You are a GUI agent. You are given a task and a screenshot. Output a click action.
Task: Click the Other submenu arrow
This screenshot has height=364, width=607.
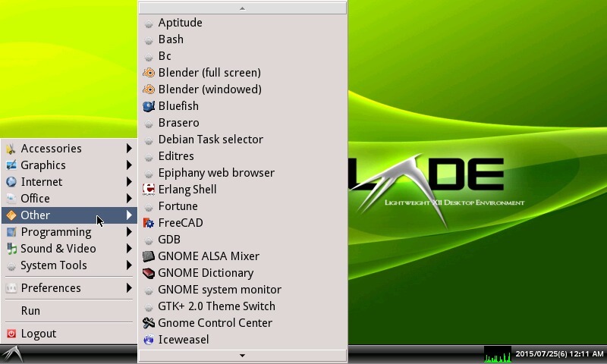[x=129, y=215]
